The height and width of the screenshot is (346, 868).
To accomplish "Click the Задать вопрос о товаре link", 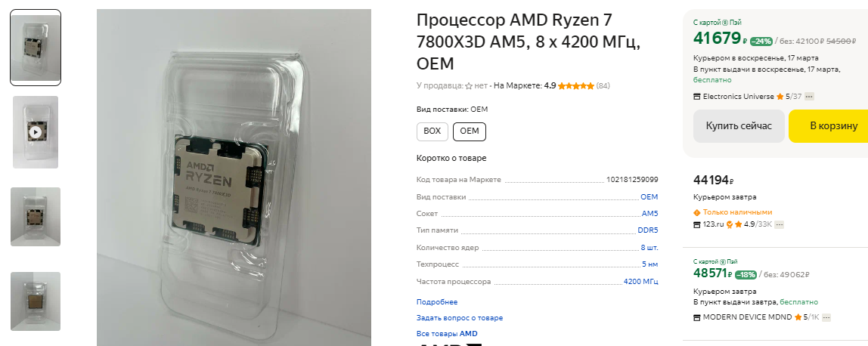I will 460,318.
